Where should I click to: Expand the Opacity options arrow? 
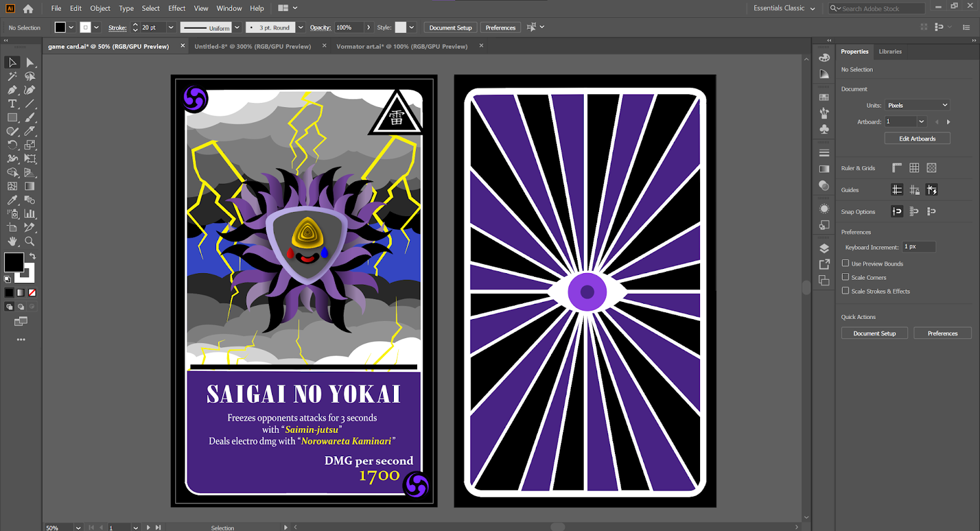pyautogui.click(x=368, y=28)
